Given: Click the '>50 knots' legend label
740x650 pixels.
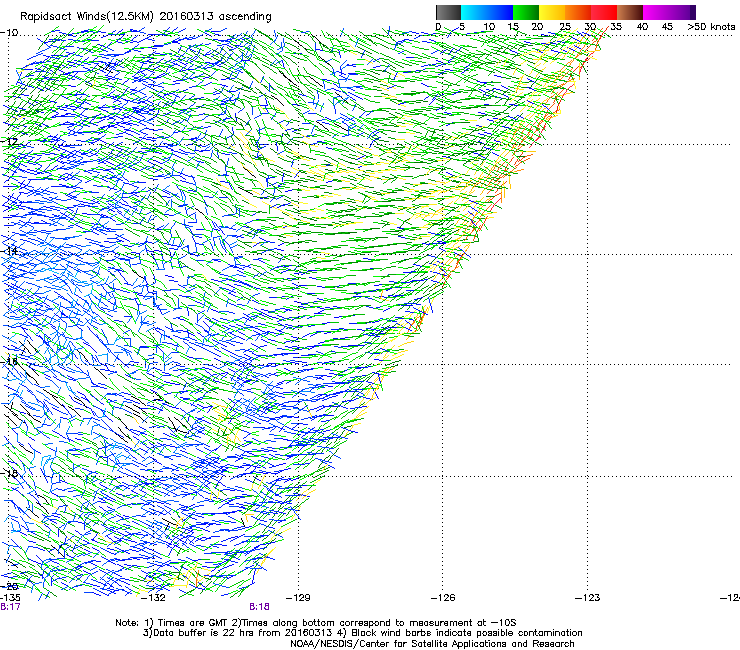Looking at the screenshot, I should point(711,27).
